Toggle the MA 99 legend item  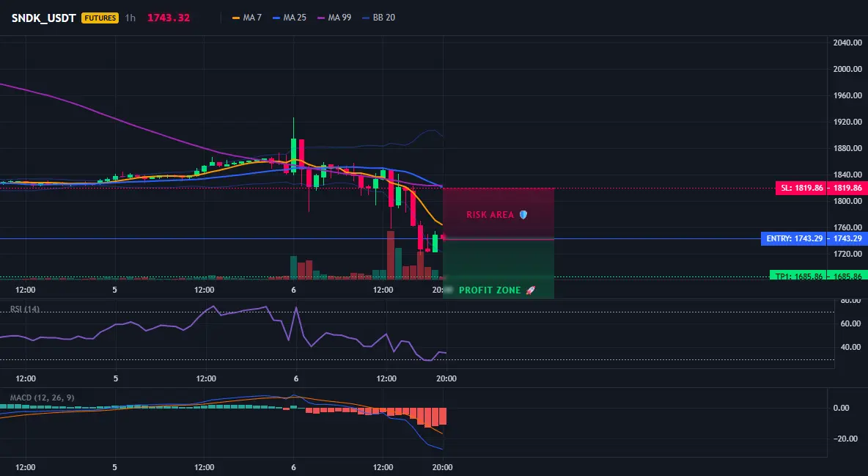tap(334, 18)
